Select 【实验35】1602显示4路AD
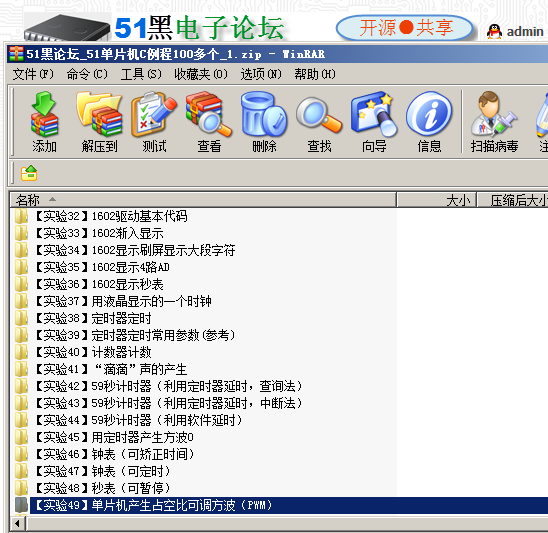The width and height of the screenshot is (548, 533). (102, 267)
